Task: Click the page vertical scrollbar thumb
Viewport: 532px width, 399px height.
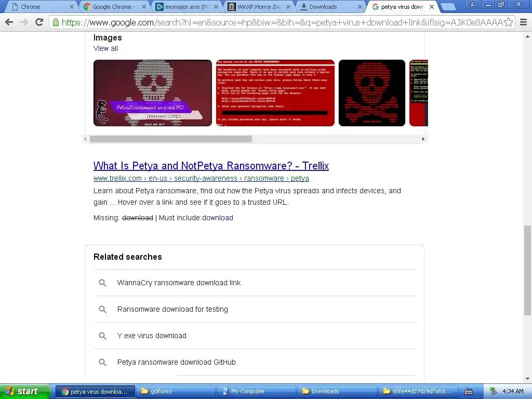Action: click(527, 270)
